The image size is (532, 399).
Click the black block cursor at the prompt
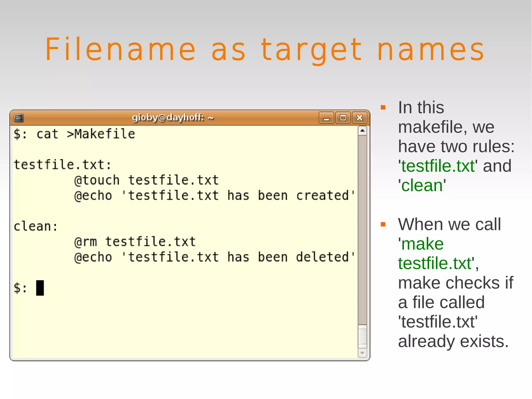[40, 288]
